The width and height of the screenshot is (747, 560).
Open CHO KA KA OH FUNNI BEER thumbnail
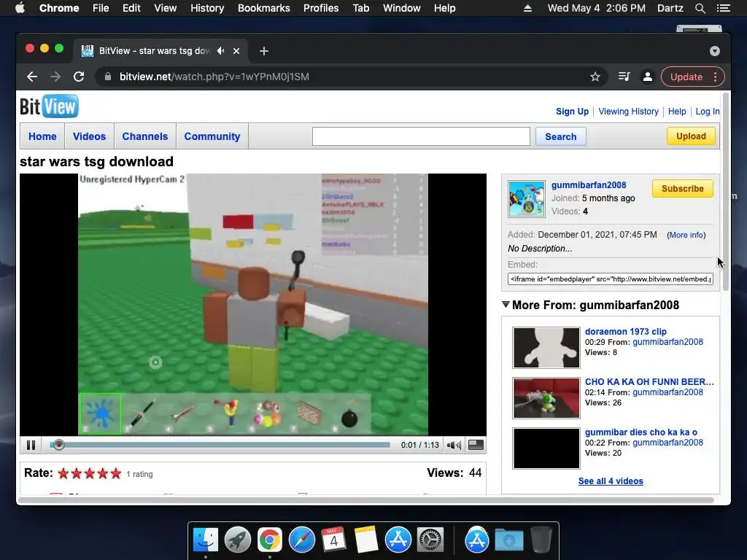click(546, 398)
